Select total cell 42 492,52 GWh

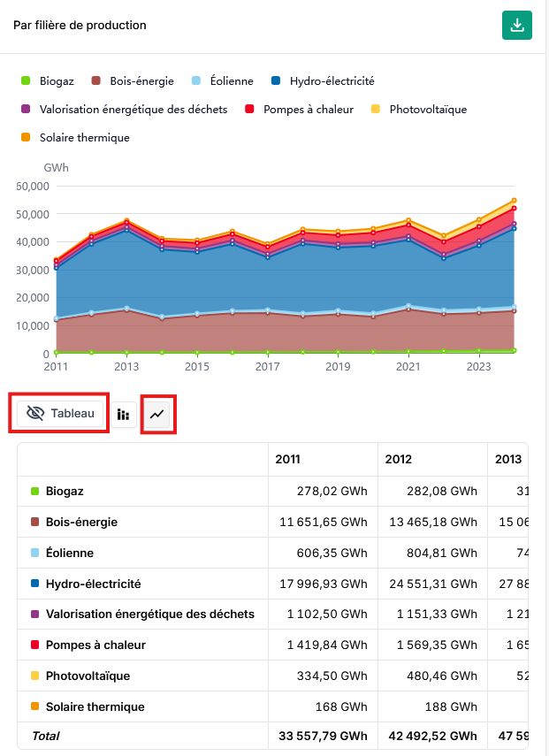432,737
